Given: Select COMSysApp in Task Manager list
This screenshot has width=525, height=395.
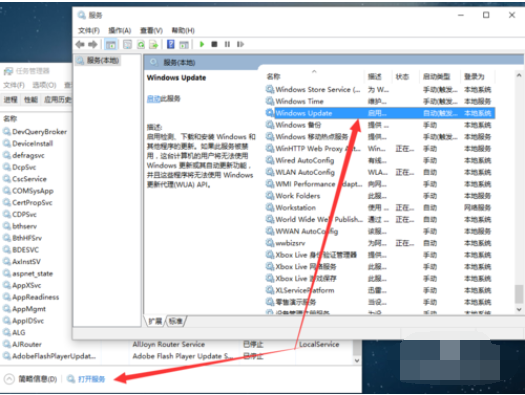Looking at the screenshot, I should tap(33, 191).
